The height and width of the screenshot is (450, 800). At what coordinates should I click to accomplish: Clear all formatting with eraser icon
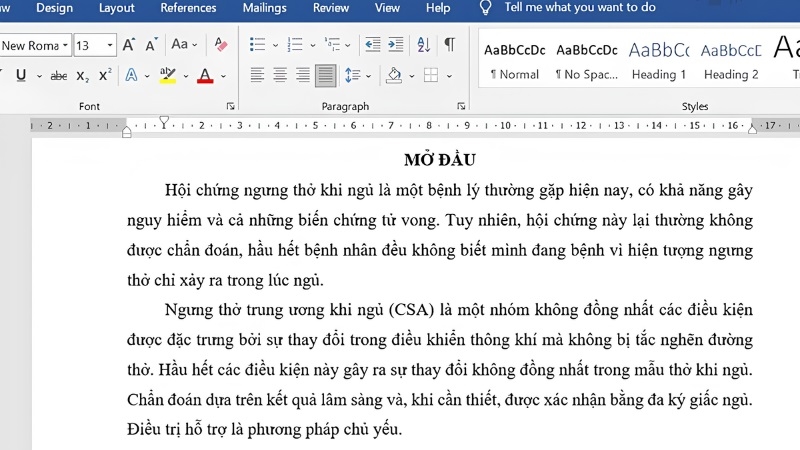point(221,45)
